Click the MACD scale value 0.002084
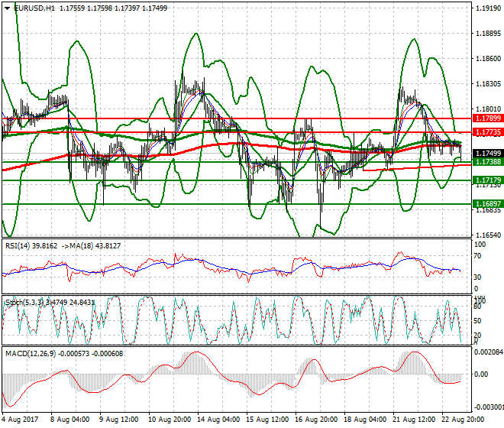 489,352
